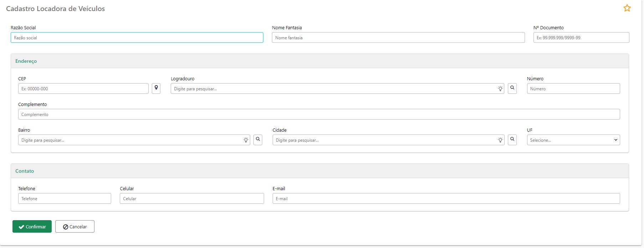Focus the Celular input field
This screenshot has height=248, width=644.
pyautogui.click(x=192, y=198)
